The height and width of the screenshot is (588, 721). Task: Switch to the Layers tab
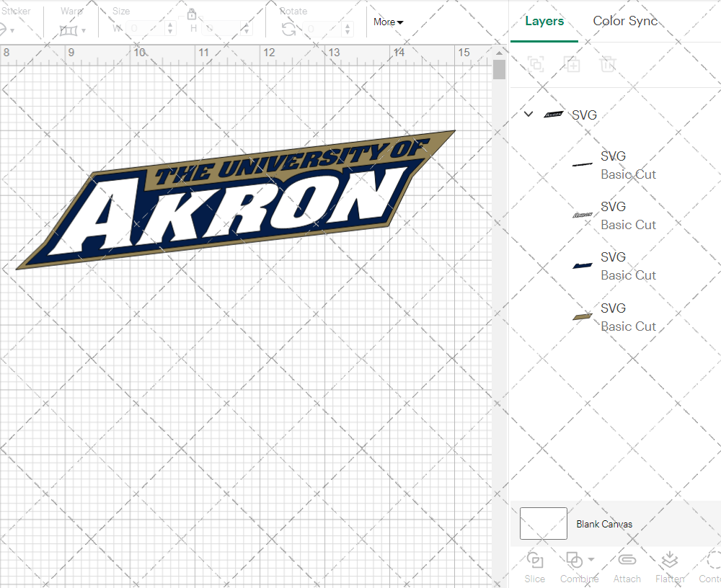tap(544, 21)
